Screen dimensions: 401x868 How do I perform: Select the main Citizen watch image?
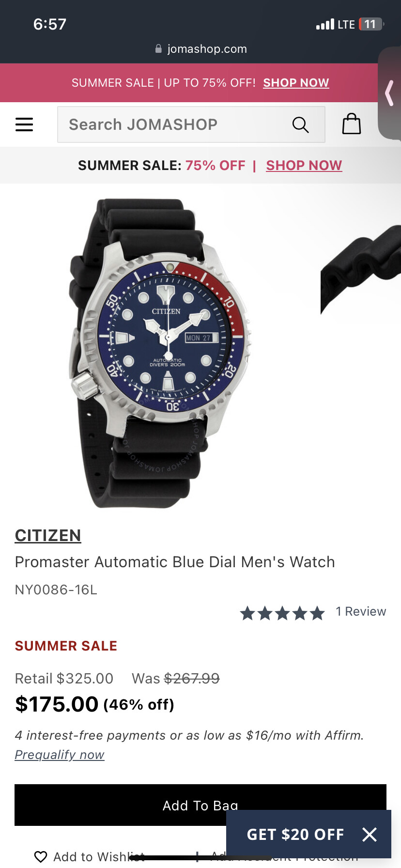[161, 353]
